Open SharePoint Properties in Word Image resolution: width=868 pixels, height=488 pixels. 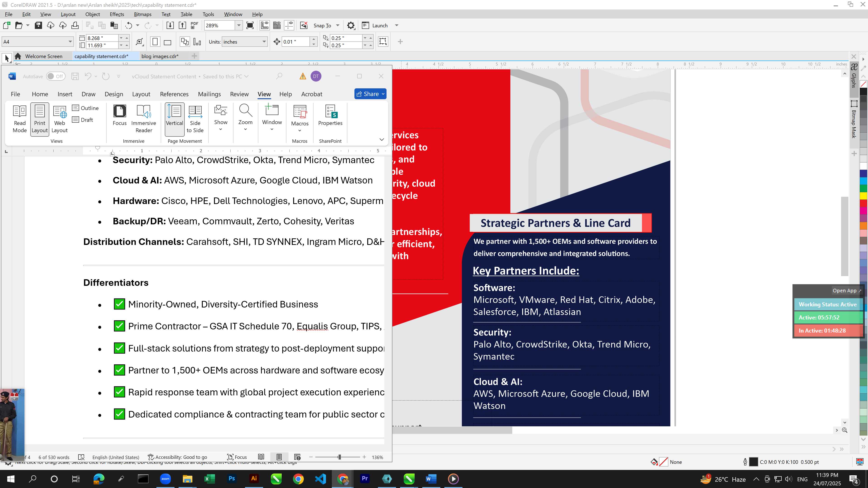pyautogui.click(x=330, y=115)
